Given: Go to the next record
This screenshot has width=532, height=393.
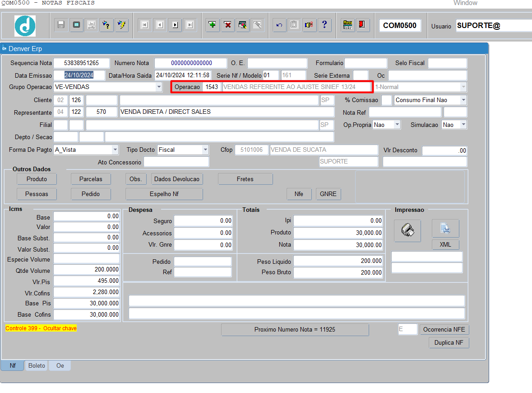Looking at the screenshot, I should click(x=175, y=25).
